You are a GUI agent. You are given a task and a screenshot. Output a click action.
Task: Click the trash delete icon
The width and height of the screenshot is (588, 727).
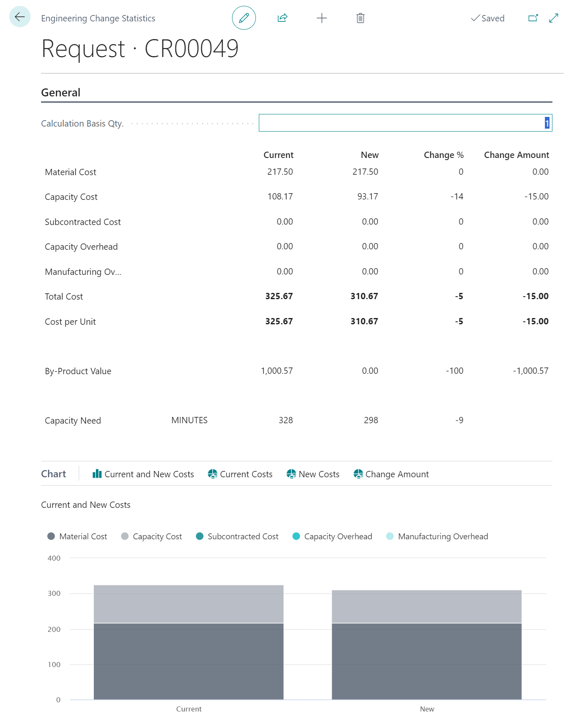tap(360, 18)
